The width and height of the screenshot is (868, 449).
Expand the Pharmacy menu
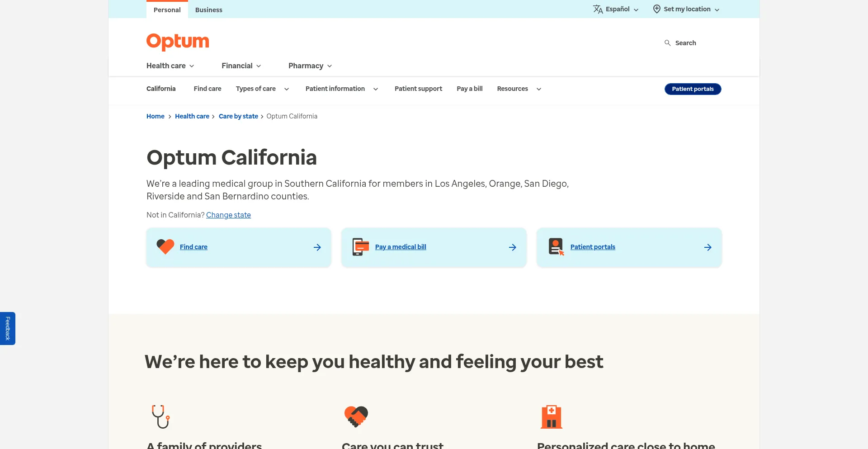(x=310, y=66)
